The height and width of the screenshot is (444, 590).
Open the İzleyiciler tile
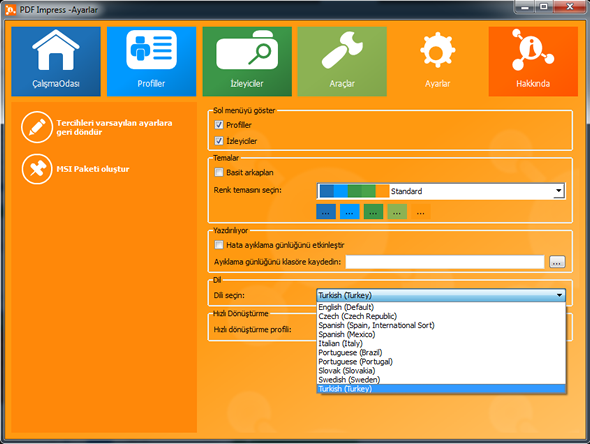click(x=247, y=61)
